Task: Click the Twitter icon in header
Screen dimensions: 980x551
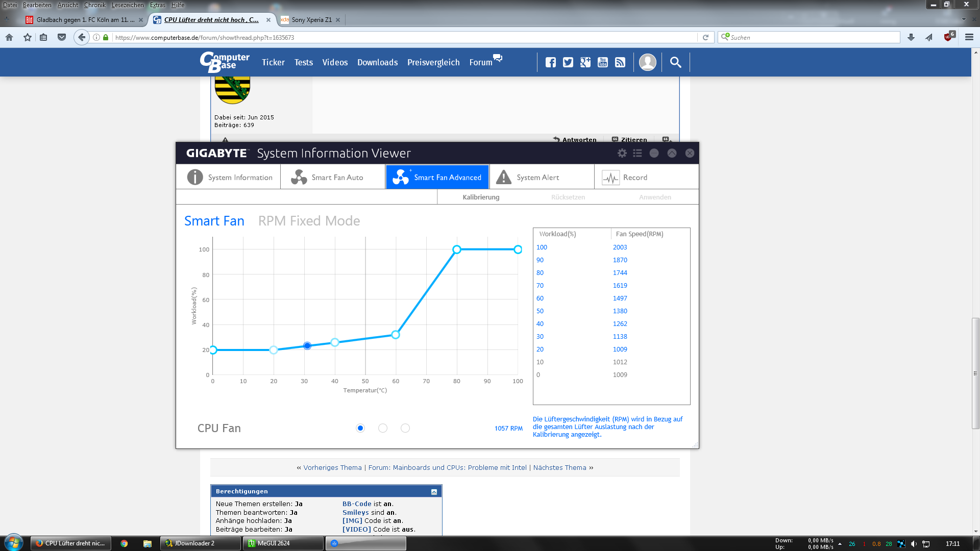Action: click(x=568, y=62)
